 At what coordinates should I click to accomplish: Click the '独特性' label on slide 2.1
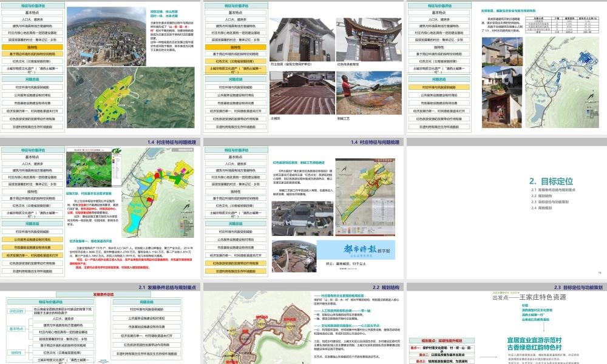tap(16, 353)
